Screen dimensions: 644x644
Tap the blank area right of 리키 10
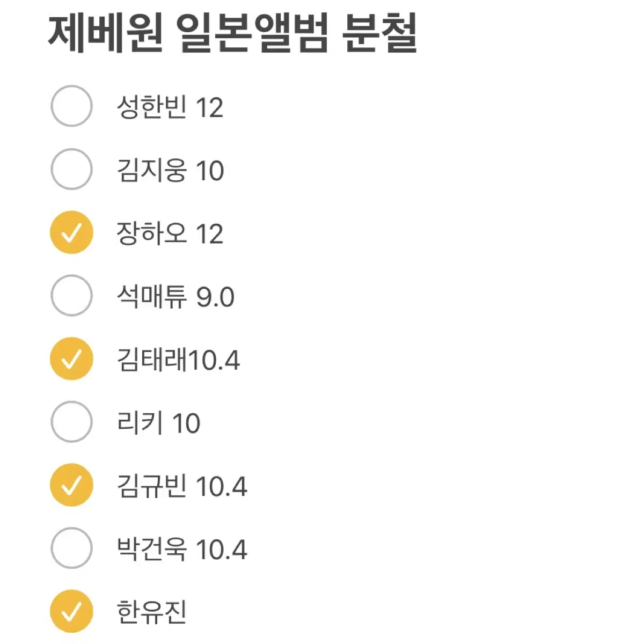(x=419, y=423)
